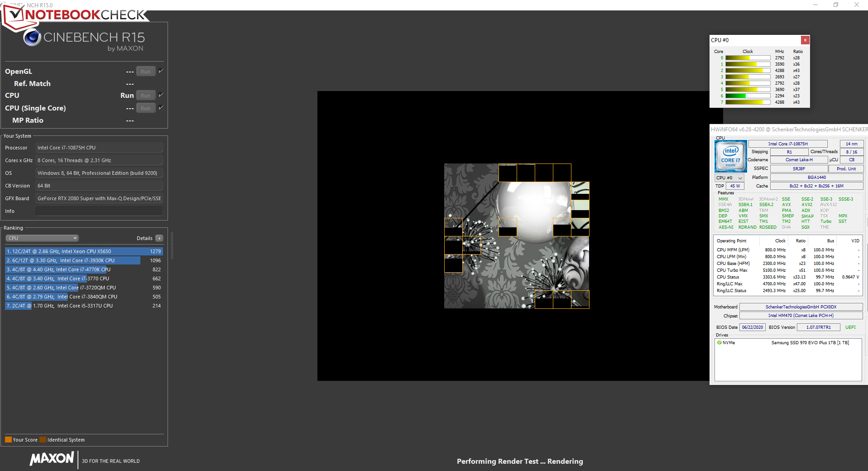Click the Core 0 clock bar
Viewport: 868px width, 471px height.
(x=748, y=58)
